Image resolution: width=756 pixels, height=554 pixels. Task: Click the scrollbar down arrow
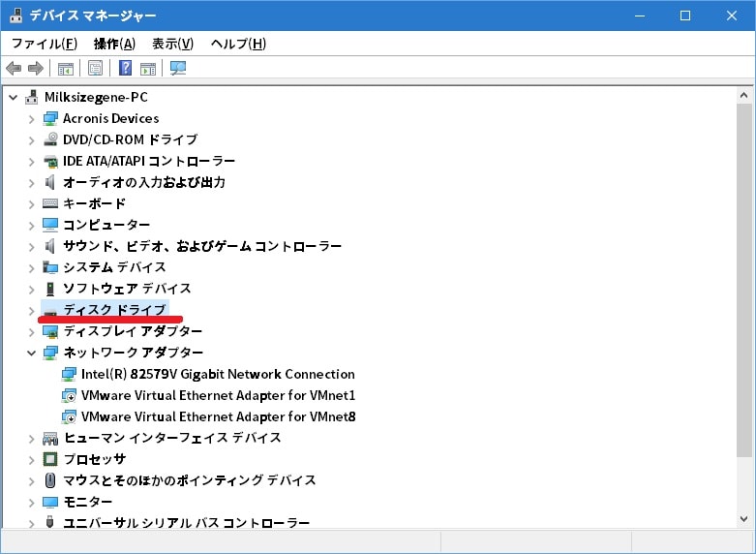pos(744,519)
